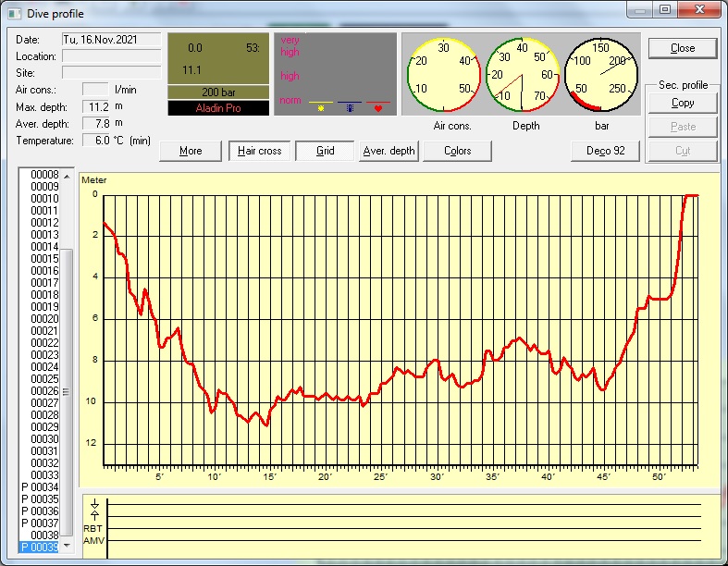Copy the secondary profile
Image resolution: width=728 pixels, height=566 pixels.
click(x=683, y=103)
